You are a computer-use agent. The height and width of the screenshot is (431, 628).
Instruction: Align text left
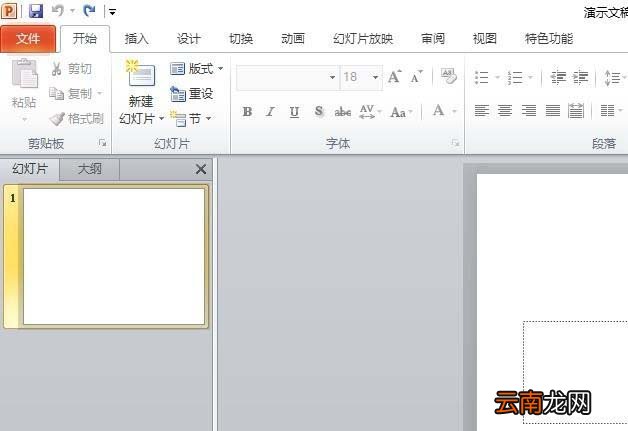point(482,111)
